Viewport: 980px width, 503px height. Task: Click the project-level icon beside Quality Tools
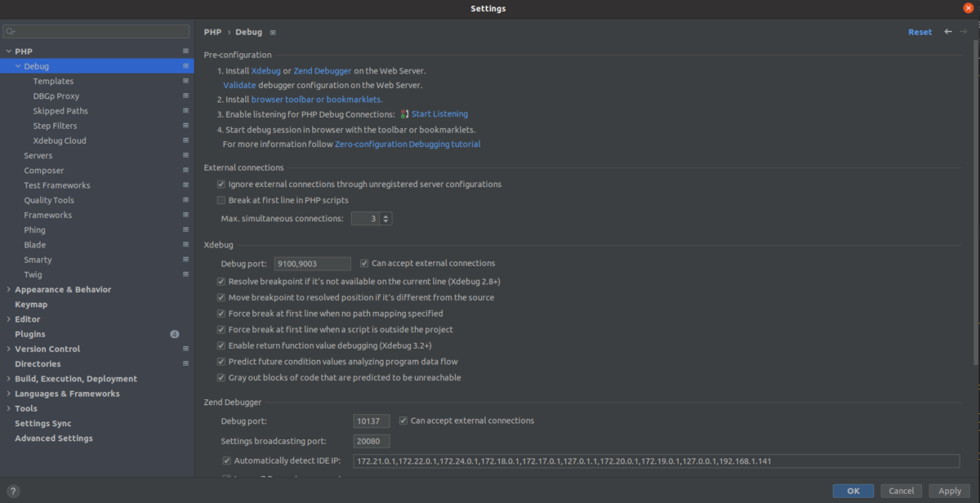(185, 200)
